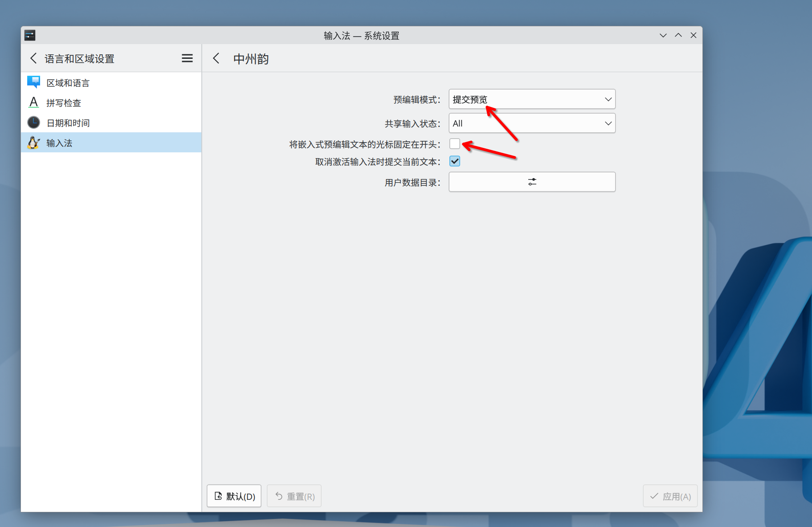Open the hamburger menu in the sidebar
Screen dimensions: 812x527
pyautogui.click(x=187, y=58)
